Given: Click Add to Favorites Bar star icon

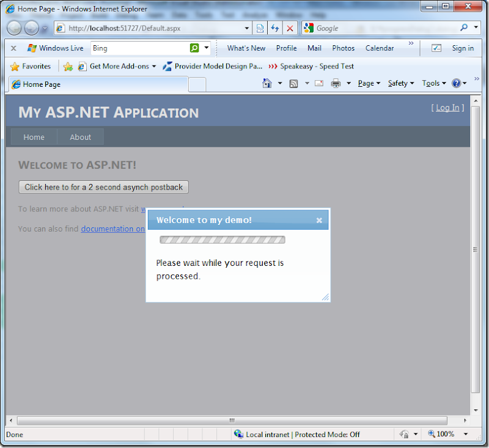Looking at the screenshot, I should (x=68, y=67).
